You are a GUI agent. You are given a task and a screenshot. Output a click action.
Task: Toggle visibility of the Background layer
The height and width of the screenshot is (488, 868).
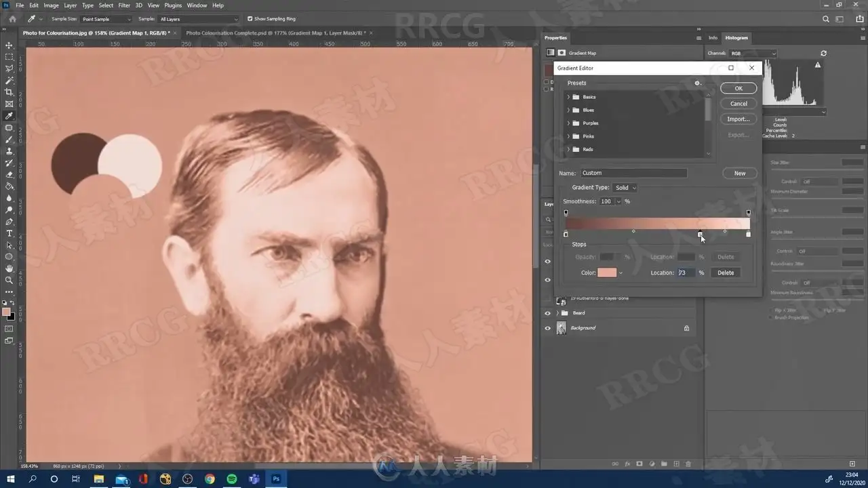click(548, 328)
